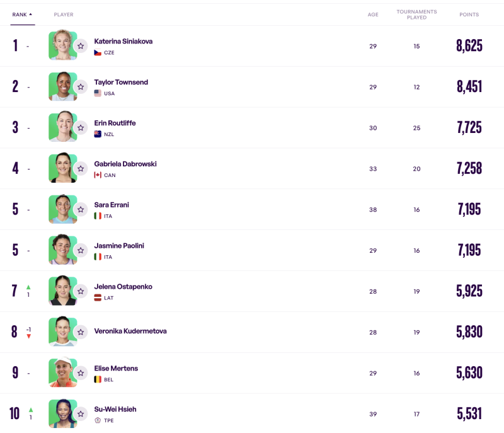
Task: Click star icon beside Veronika Kudermetova
Action: 81,332
